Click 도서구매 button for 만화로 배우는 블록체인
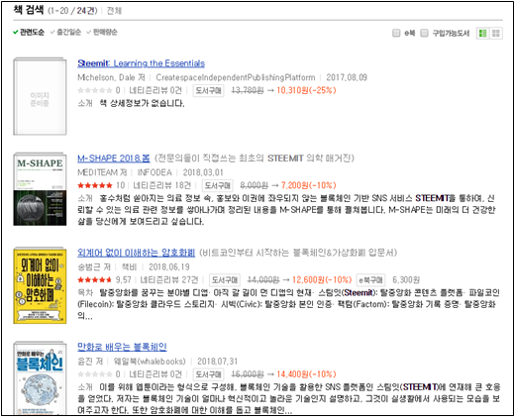Screen dimensions: 514x420 click(208, 374)
